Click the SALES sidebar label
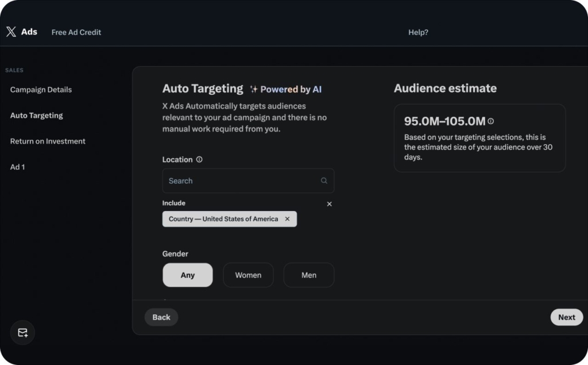 coord(14,70)
